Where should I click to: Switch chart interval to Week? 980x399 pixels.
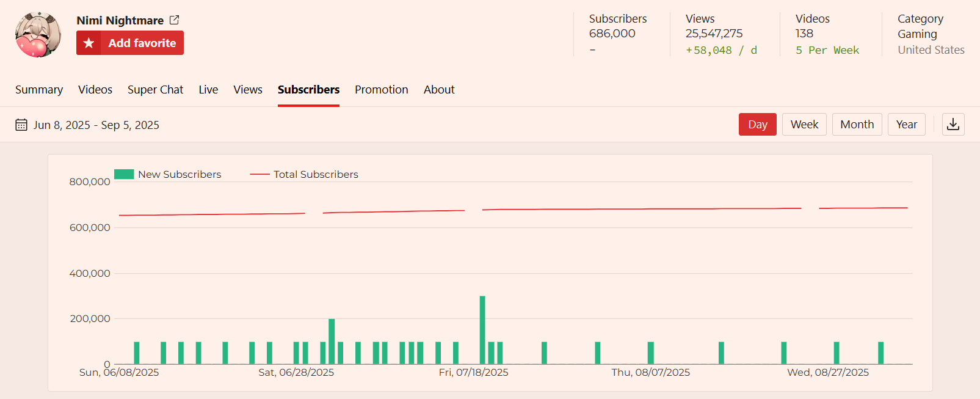point(804,124)
